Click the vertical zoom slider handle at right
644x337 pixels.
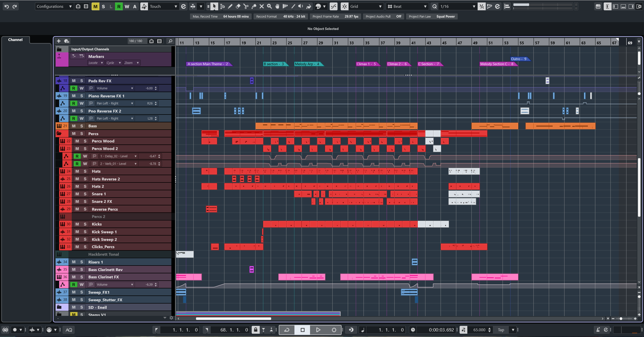click(x=639, y=296)
